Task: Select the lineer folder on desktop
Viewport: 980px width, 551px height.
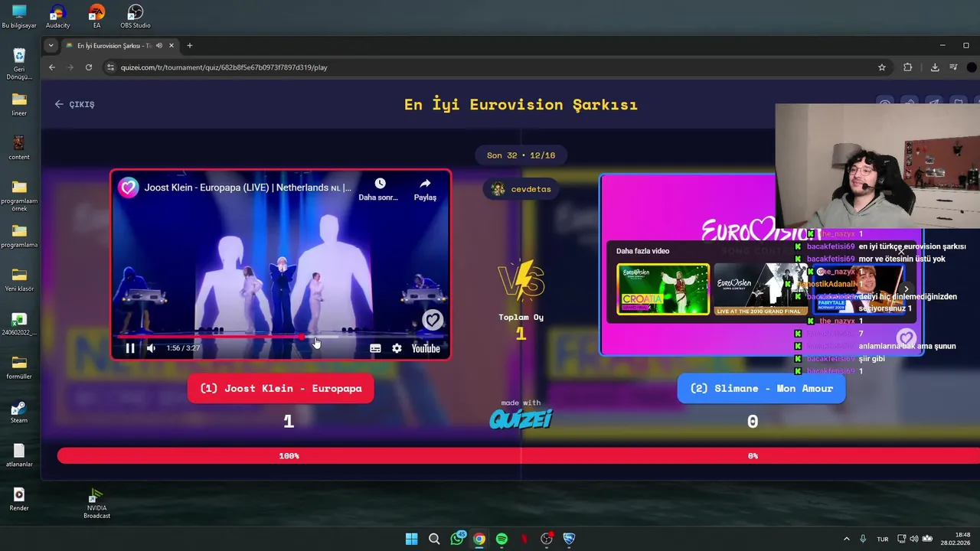Action: pyautogui.click(x=19, y=104)
